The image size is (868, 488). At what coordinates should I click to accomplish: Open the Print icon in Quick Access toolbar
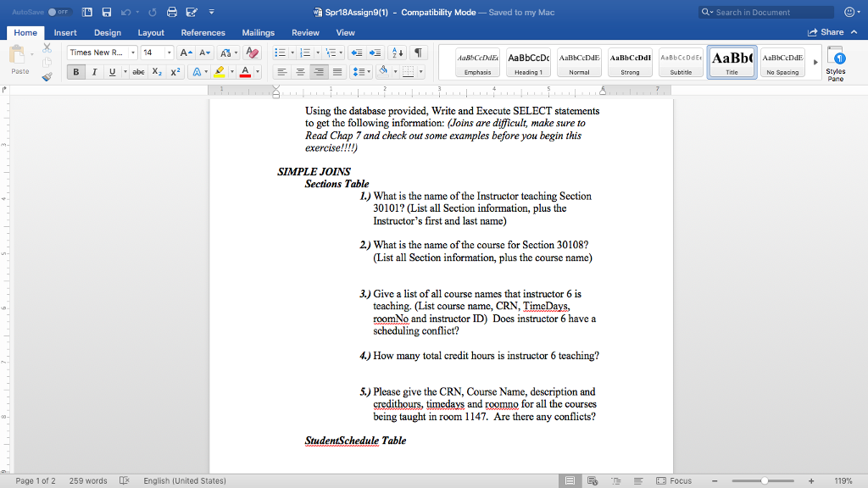(172, 12)
